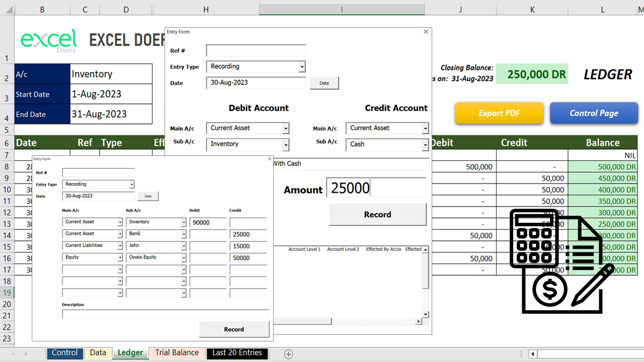The width and height of the screenshot is (644, 362).
Task: Go to the Control sheet tab
Action: coord(64,353)
